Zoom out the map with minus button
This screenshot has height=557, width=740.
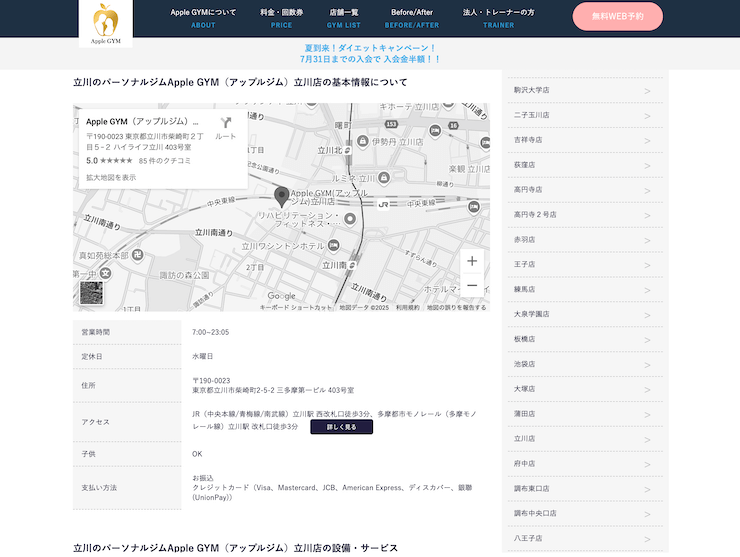point(472,286)
